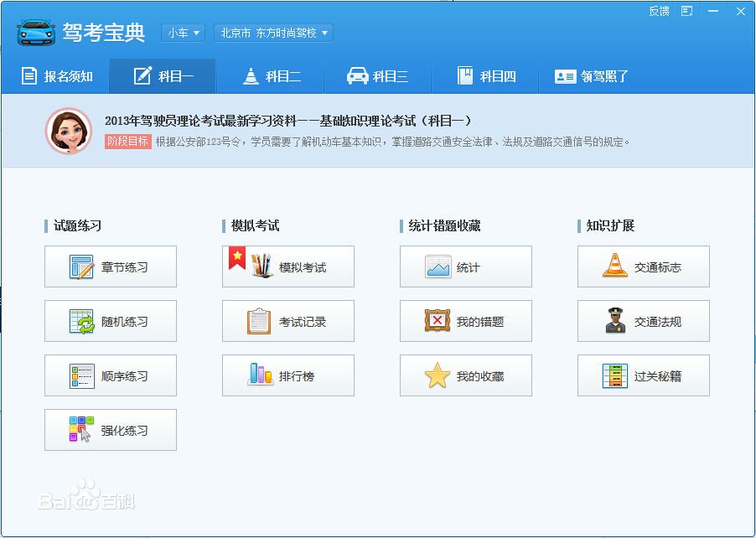Open 过关秘籍 passing tips
Viewport: 756px width, 538px height.
click(x=643, y=375)
